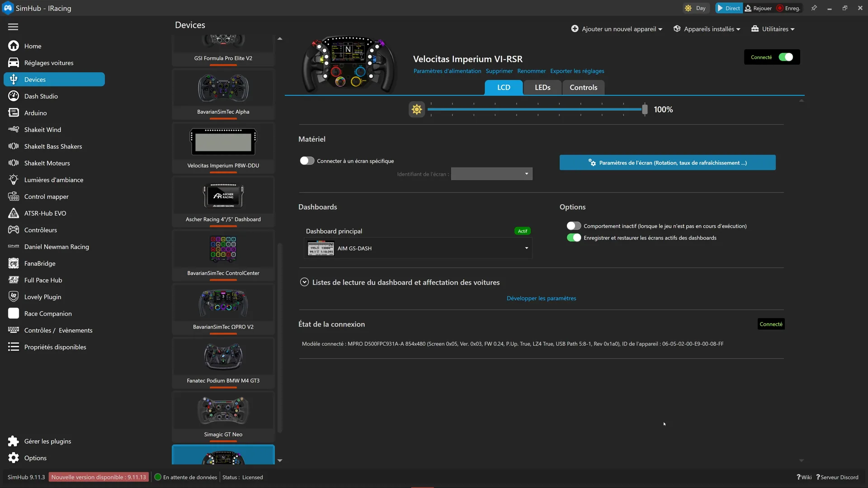This screenshot has height=488, width=868.
Task: Open Race Companion icon
Action: click(x=14, y=314)
